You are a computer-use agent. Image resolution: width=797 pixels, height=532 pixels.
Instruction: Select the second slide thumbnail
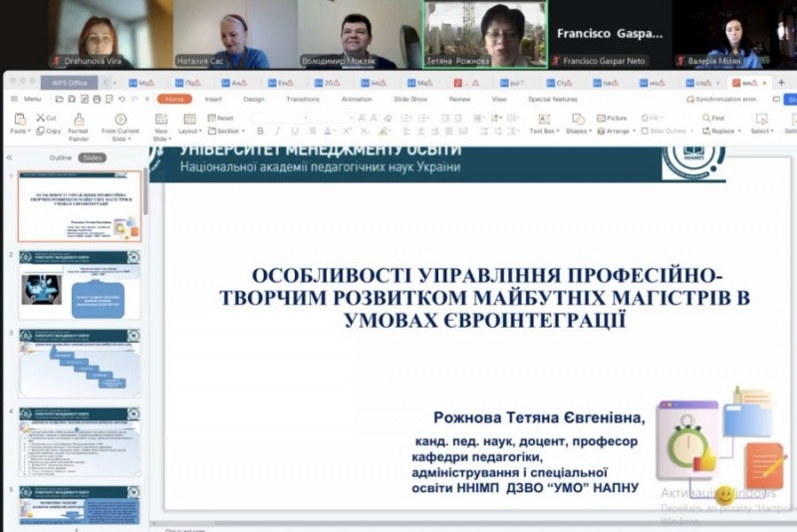81,284
